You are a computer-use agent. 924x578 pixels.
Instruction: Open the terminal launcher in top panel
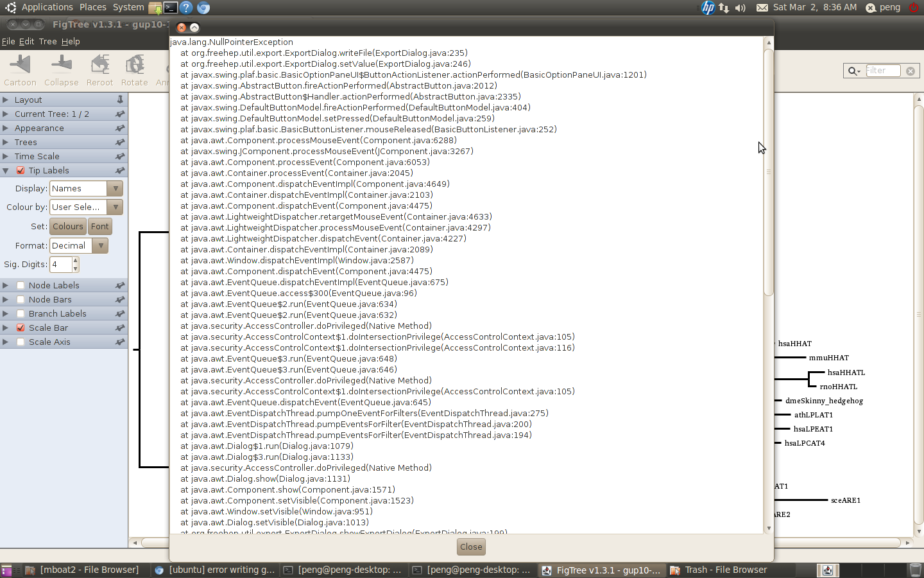tap(170, 8)
